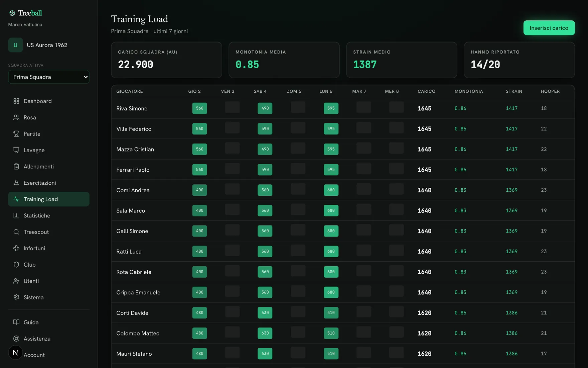Image resolution: width=588 pixels, height=368 pixels.
Task: Select Statistiche in the sidebar
Action: click(49, 216)
